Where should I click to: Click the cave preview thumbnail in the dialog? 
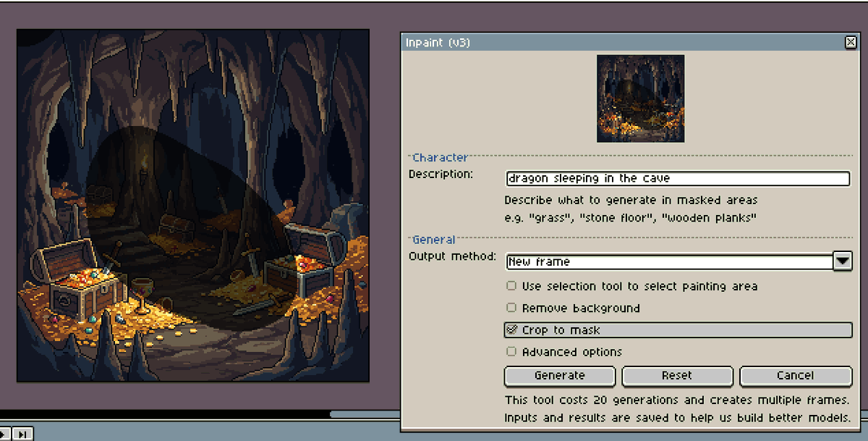tap(640, 98)
